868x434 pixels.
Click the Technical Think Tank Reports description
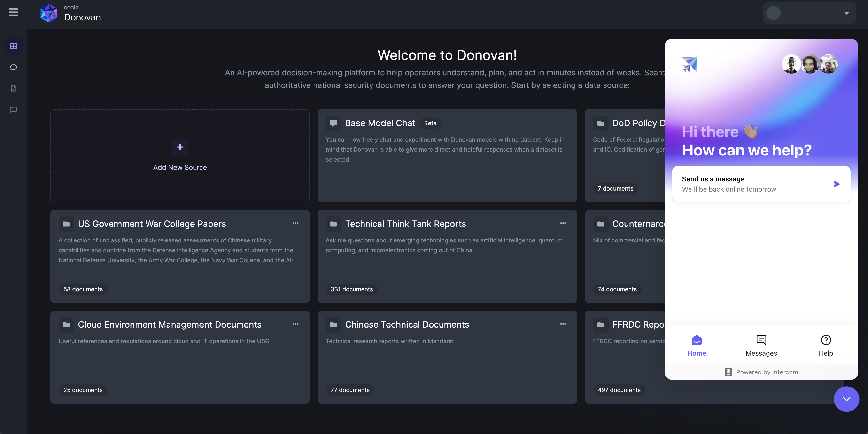pos(444,245)
